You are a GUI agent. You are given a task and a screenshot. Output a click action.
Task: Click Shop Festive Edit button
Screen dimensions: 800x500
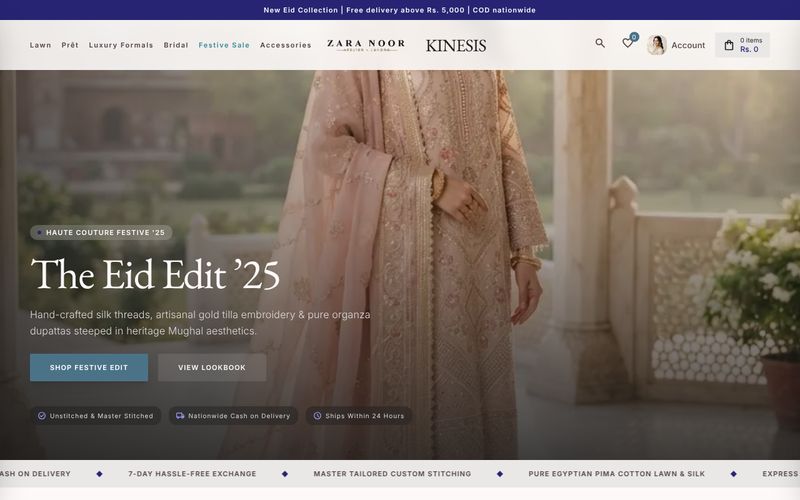pyautogui.click(x=89, y=367)
